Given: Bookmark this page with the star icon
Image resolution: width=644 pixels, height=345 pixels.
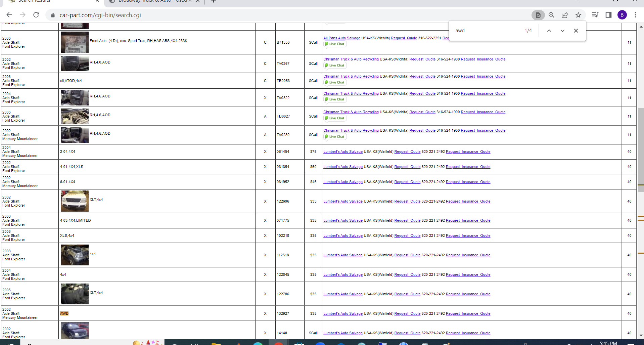Looking at the screenshot, I should point(578,15).
